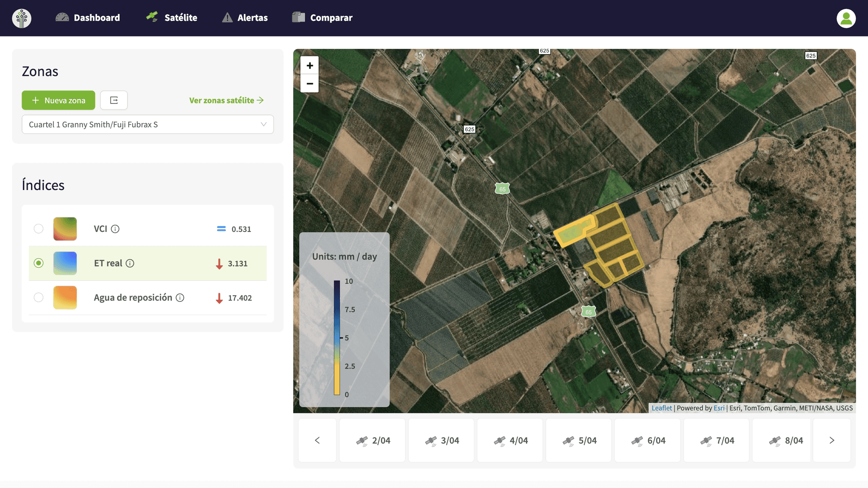
Task: Click the Nueva zona button
Action: 58,100
